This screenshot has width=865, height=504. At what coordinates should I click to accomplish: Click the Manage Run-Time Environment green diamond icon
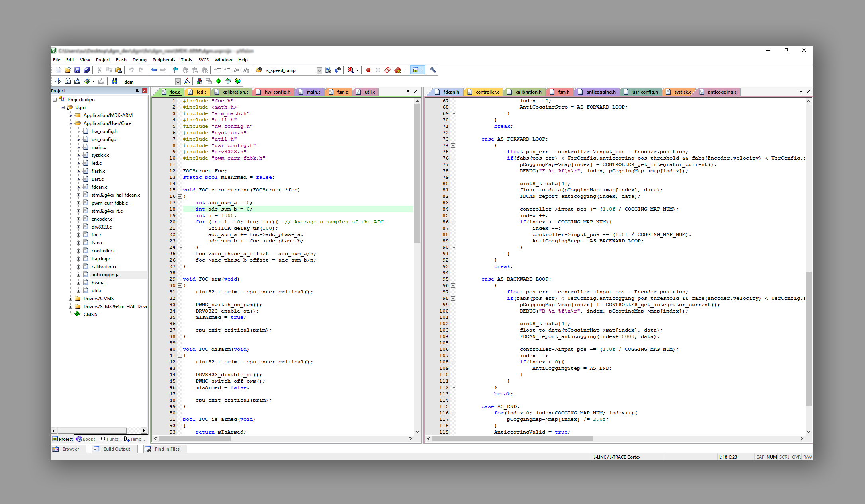(x=218, y=81)
